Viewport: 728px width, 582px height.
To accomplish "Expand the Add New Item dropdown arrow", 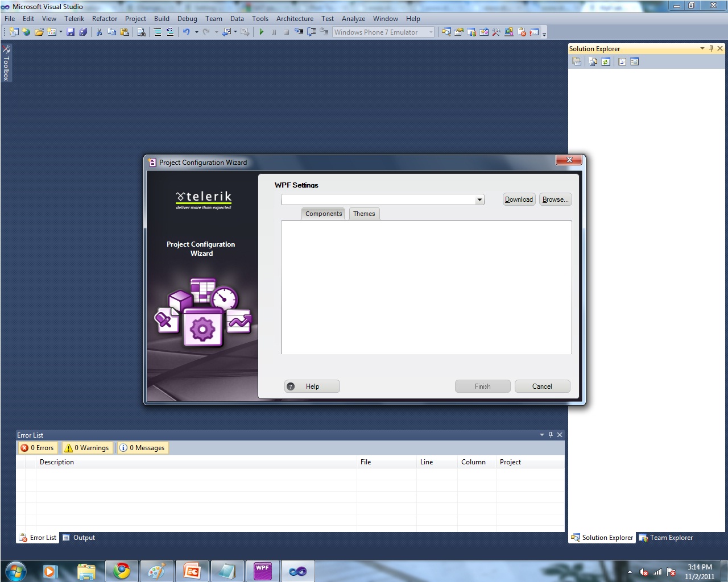I will tap(61, 32).
